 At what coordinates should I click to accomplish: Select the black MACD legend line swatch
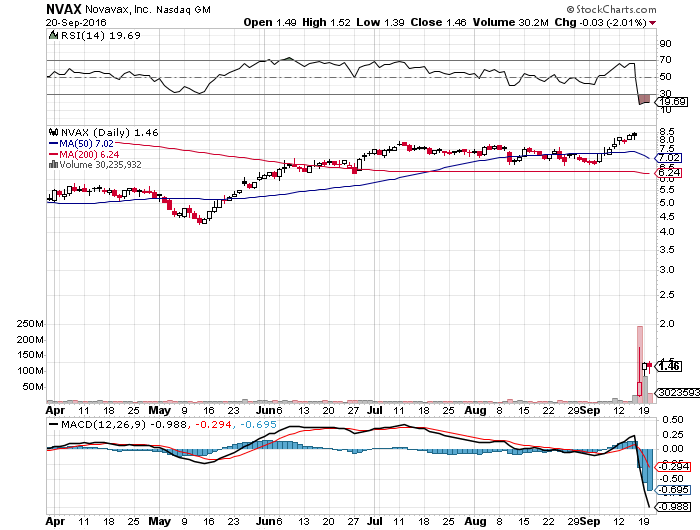point(53,424)
